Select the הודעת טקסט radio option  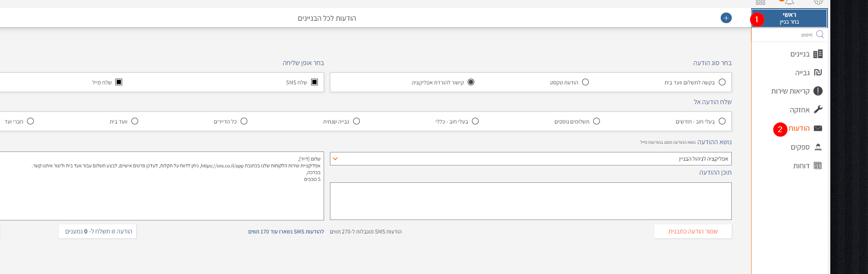tap(585, 82)
